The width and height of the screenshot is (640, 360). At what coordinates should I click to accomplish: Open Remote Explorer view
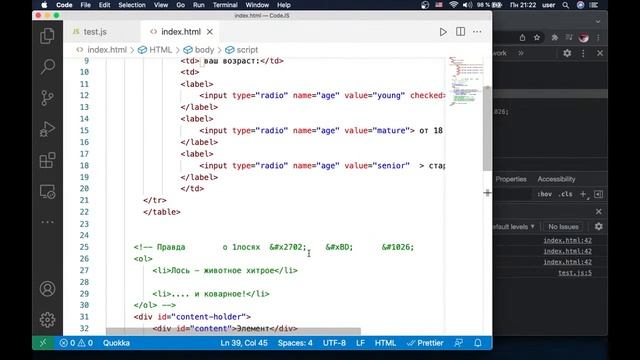pyautogui.click(x=47, y=191)
